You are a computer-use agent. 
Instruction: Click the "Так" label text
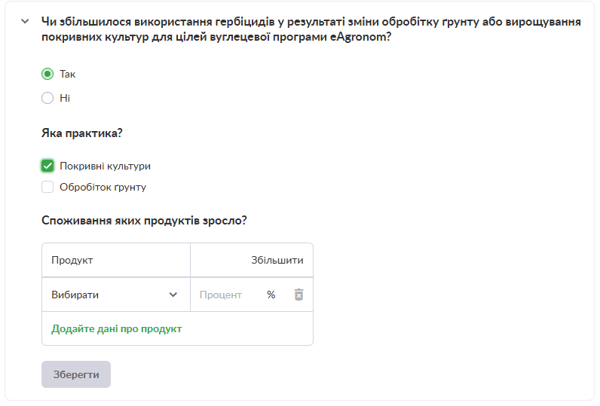[68, 74]
